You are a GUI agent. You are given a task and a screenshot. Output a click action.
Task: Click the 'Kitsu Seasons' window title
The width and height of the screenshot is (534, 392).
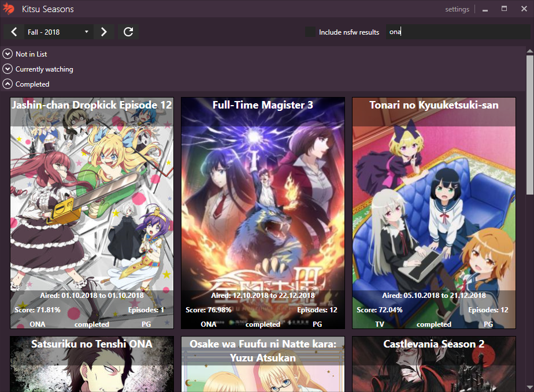(x=47, y=9)
